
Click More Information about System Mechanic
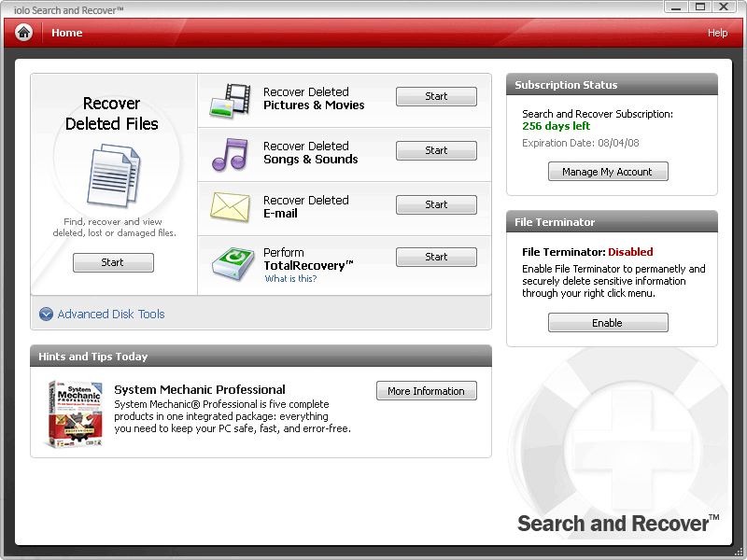[426, 391]
